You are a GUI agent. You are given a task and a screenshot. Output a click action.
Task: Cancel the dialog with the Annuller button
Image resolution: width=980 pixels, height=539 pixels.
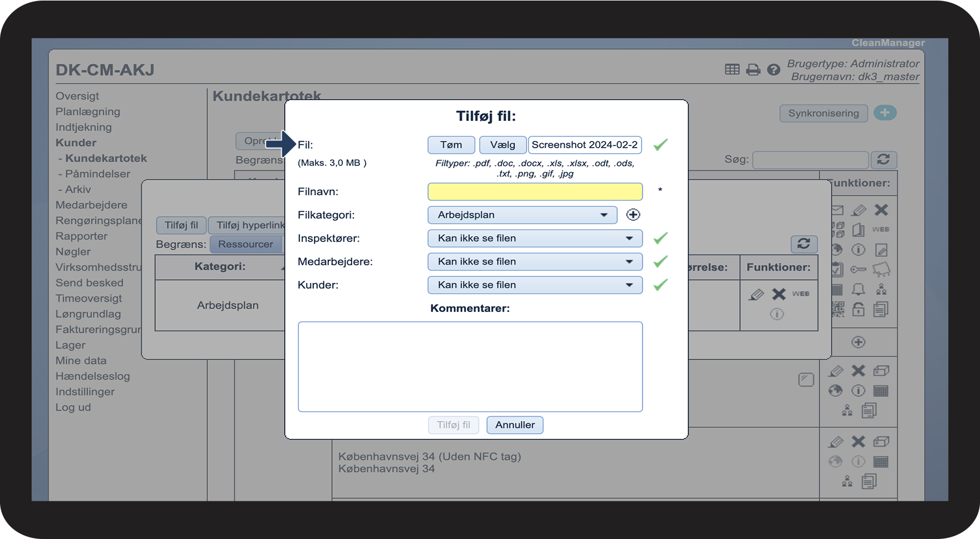pos(515,425)
